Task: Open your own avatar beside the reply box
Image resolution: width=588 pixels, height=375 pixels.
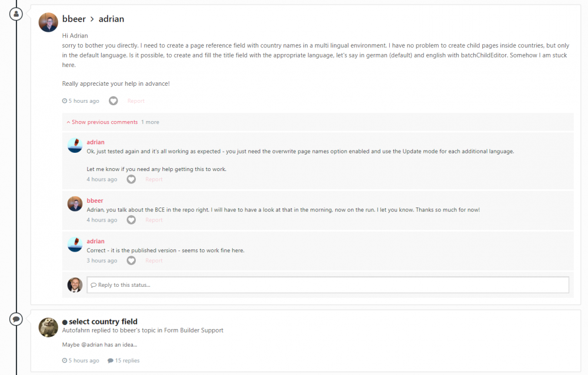Action: pos(75,285)
